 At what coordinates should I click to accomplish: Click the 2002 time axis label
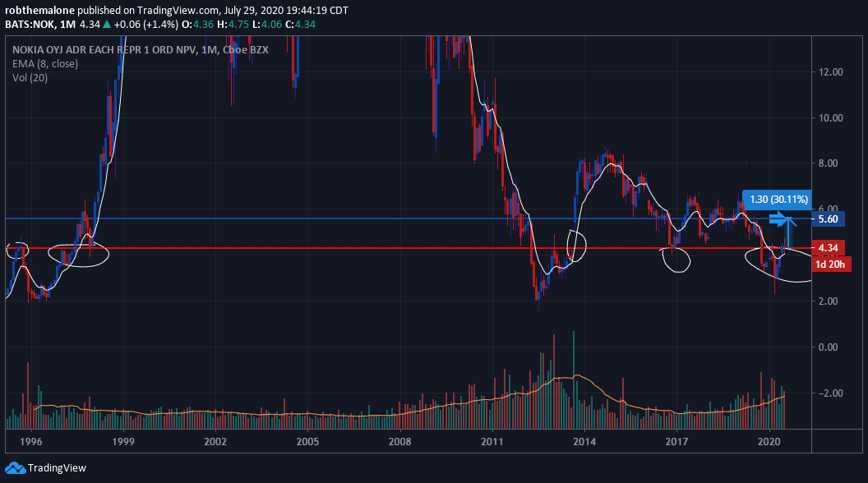coord(215,441)
